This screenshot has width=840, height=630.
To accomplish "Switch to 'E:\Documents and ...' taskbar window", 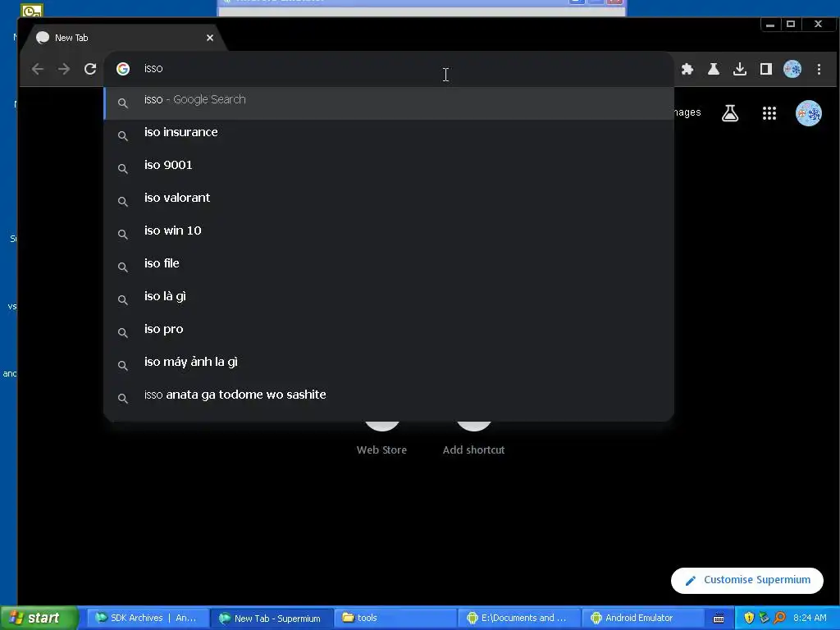I will click(x=519, y=618).
